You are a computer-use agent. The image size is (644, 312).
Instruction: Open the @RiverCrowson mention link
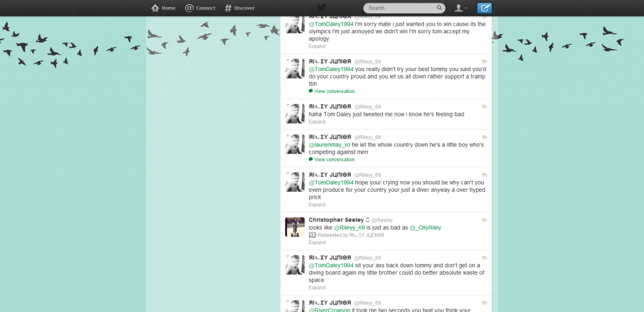click(330, 310)
